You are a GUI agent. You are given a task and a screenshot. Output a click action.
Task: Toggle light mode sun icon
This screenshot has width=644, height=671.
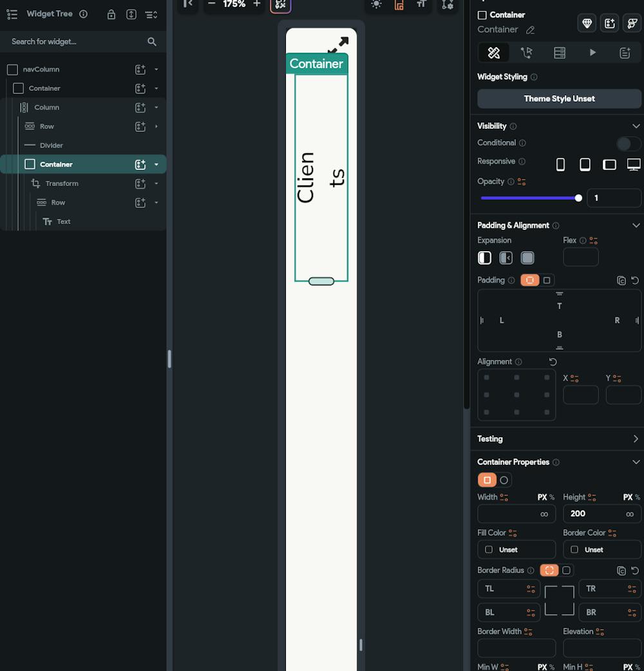coord(377,5)
